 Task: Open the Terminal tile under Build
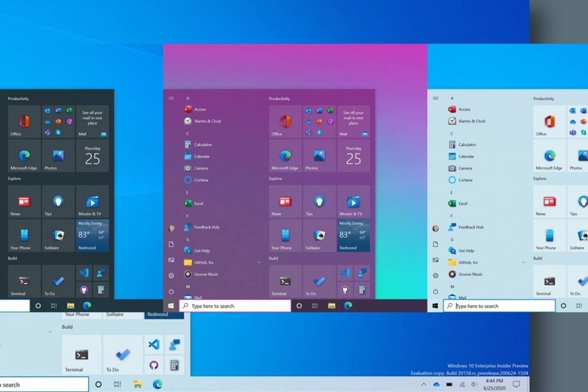click(285, 281)
